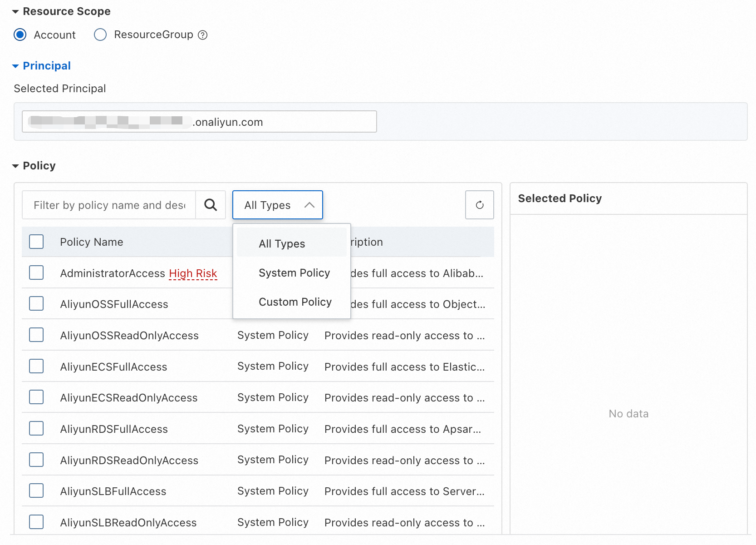
Task: Check the AliyunSLBReadOnlyAccess checkbox
Action: (36, 522)
